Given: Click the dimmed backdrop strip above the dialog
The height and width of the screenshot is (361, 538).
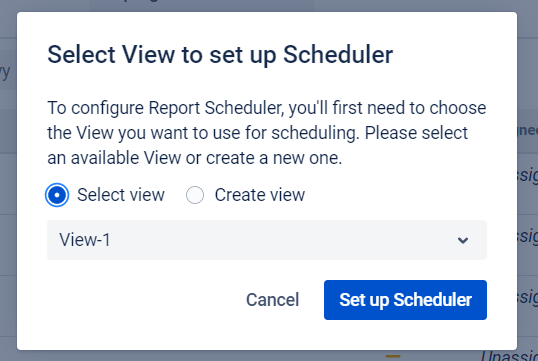Looking at the screenshot, I should pyautogui.click(x=269, y=5).
